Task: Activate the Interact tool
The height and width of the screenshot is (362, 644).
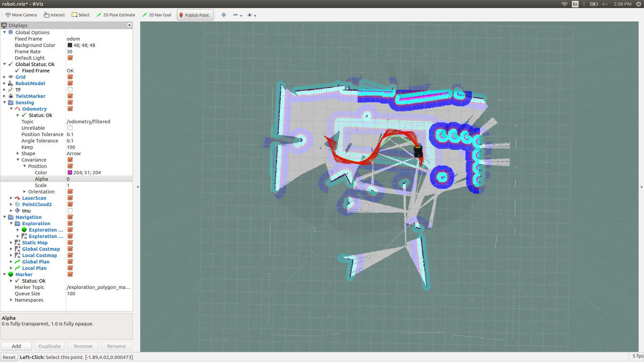Action: tap(54, 15)
